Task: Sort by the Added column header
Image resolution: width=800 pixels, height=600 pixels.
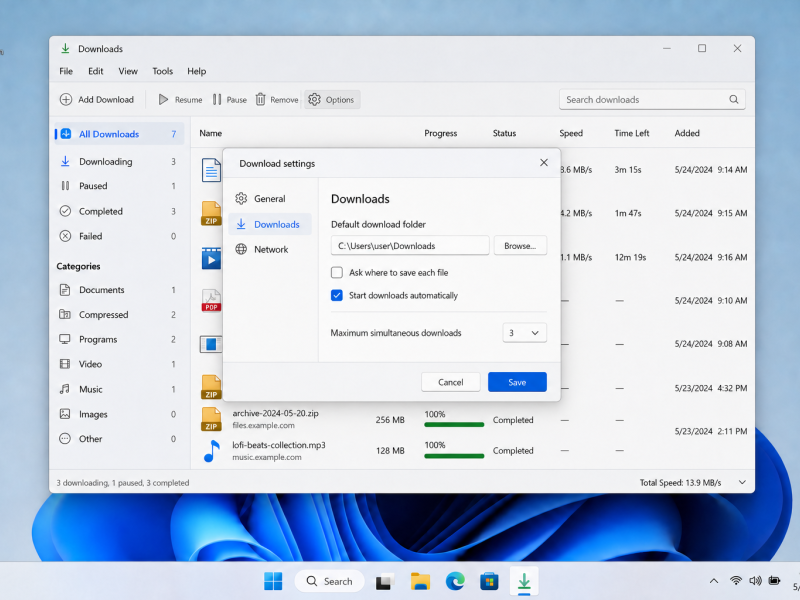Action: point(687,133)
